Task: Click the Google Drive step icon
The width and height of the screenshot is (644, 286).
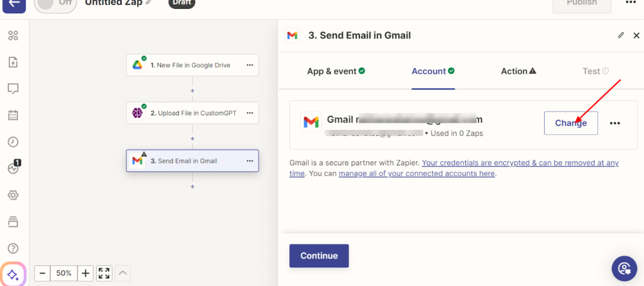Action: click(137, 65)
